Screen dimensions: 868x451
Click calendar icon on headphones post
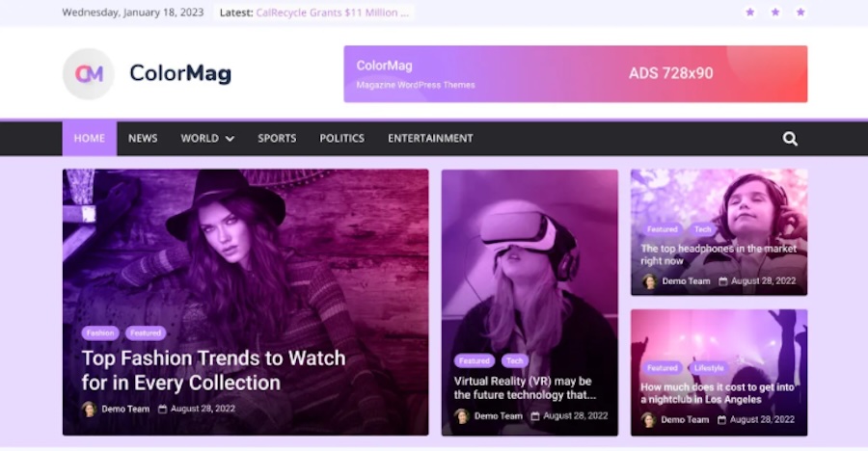pos(723,281)
